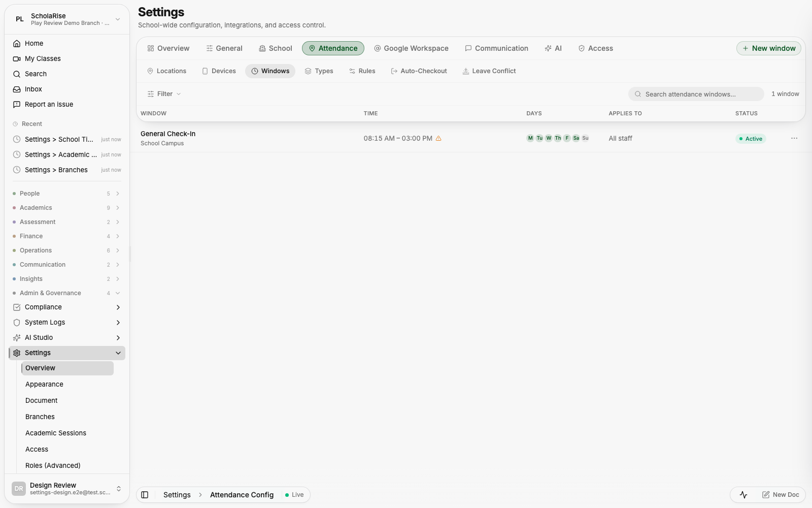Open the activity pulse icon
Screen dimensions: 812x508
pyautogui.click(x=743, y=495)
